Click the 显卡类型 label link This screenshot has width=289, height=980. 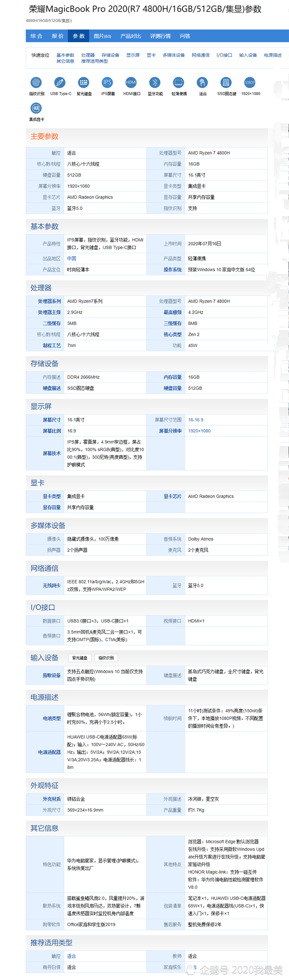coord(51,496)
